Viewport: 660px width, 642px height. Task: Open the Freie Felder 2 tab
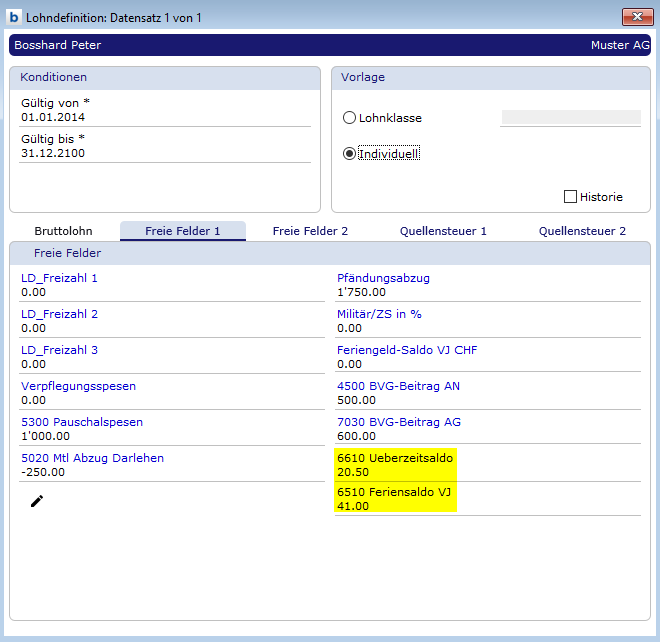[x=310, y=231]
